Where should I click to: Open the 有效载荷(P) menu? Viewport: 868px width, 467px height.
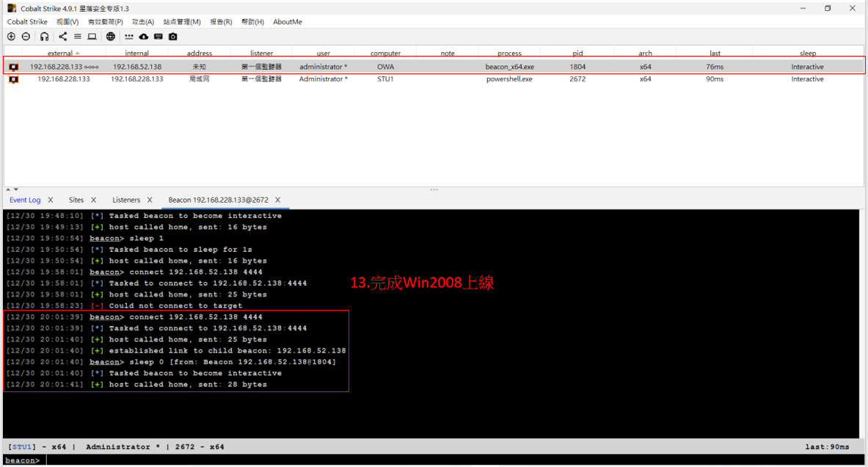tap(105, 21)
